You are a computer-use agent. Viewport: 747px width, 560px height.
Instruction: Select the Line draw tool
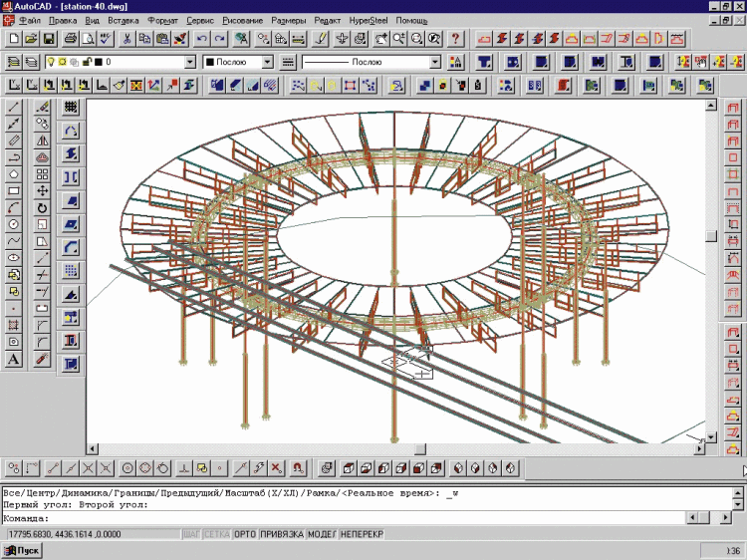tap(14, 107)
